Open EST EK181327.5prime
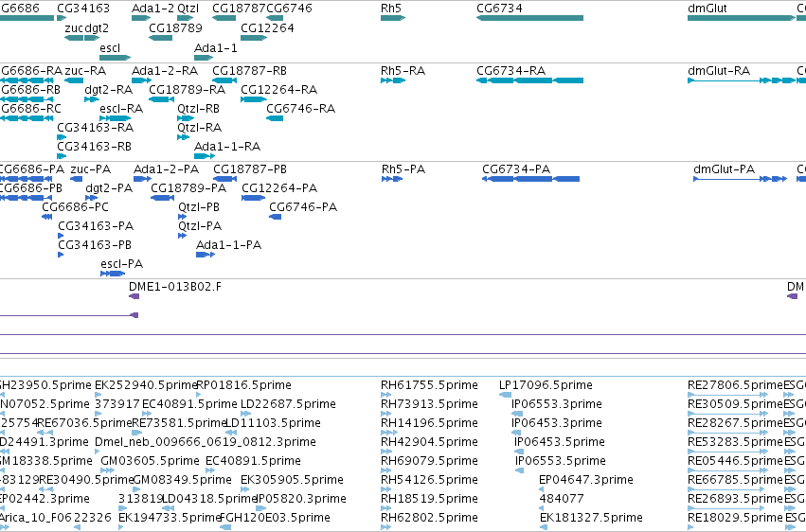Screen dimensions: 806x532 544,527
